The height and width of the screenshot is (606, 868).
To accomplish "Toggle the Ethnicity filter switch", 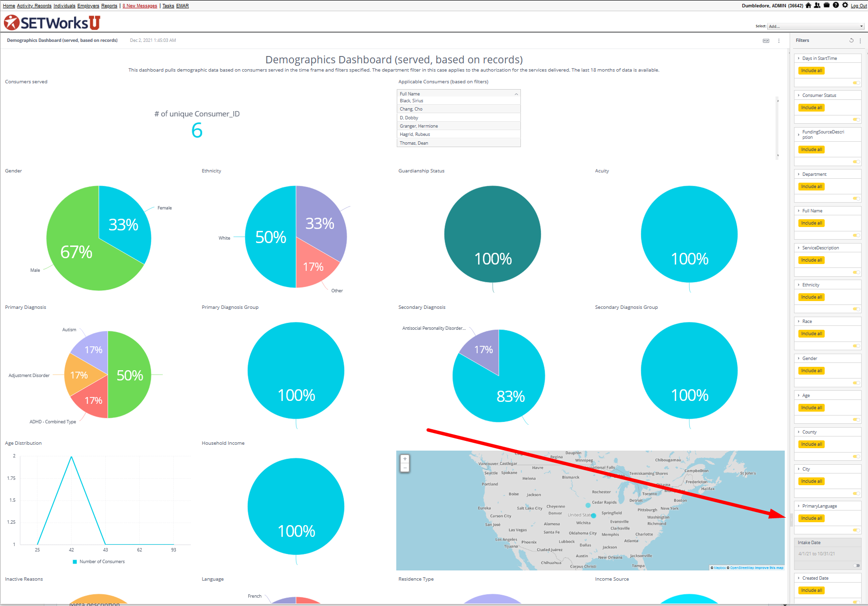I will pyautogui.click(x=856, y=309).
